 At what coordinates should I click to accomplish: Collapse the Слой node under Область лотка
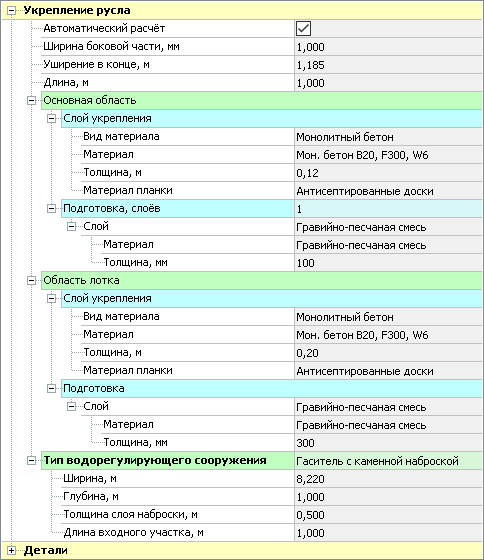click(71, 406)
